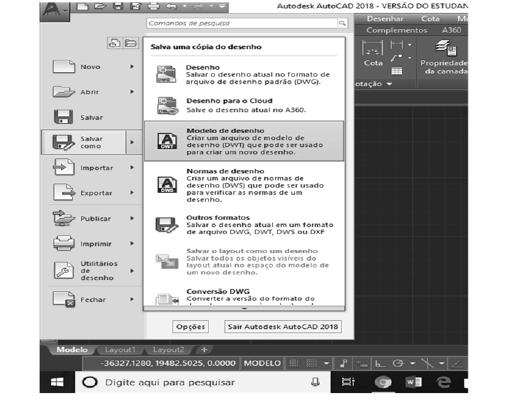Click Sair Autodesk AutoCAD 2018 button
The width and height of the screenshot is (526, 414).
[x=283, y=326]
